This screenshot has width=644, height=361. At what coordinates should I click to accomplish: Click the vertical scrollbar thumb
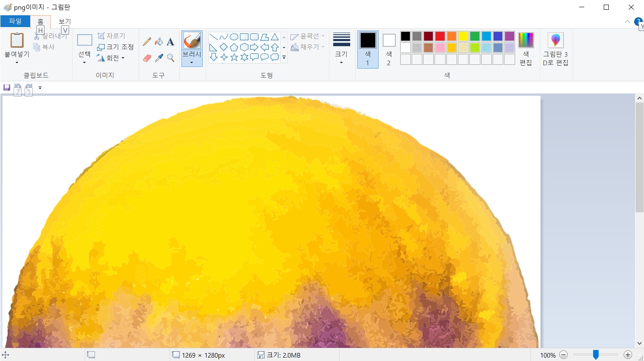(639, 157)
